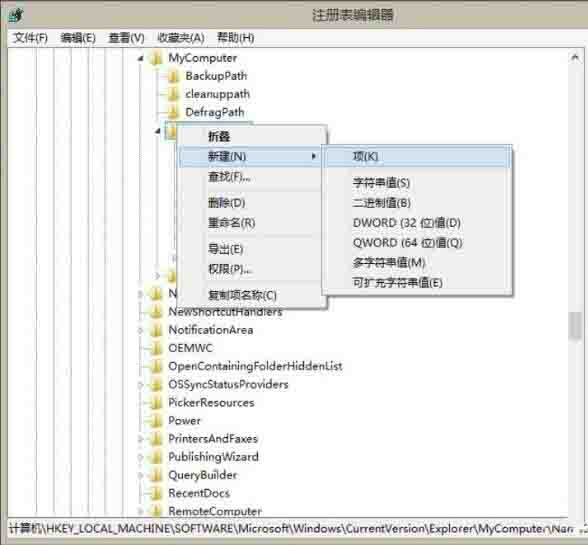Choose 新建(N) in the context menu
588x545 pixels.
click(x=250, y=156)
